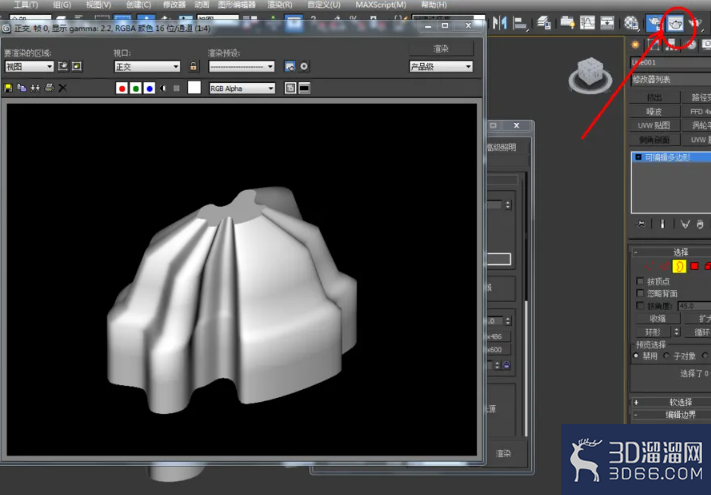Screen dimensions: 711x495
Task: Open the 视图 area-to-render dropdown
Action: point(29,67)
